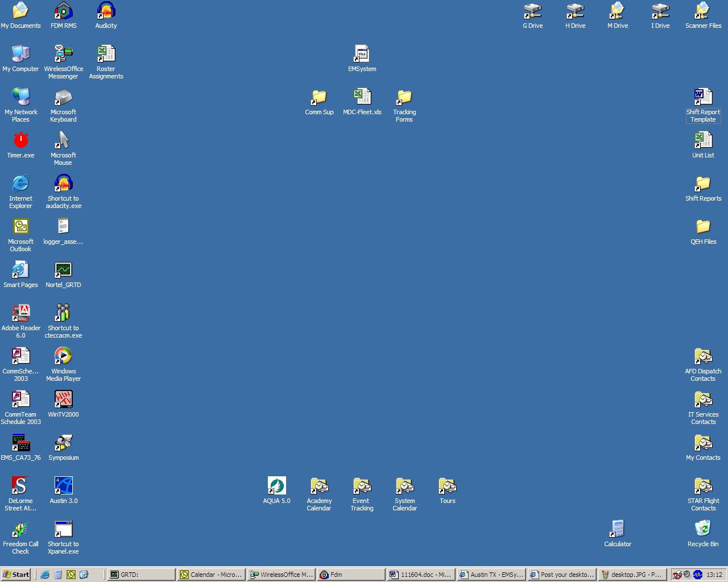The image size is (728, 582).
Task: Select the I Drive network drive icon
Action: point(660,15)
